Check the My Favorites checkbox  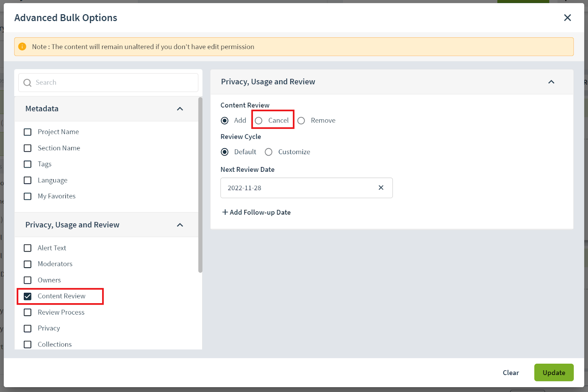tap(28, 196)
